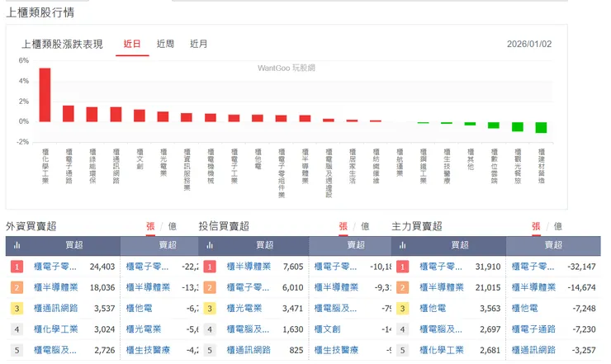This screenshot has height=364, width=611.
Task: Select 億 unit in 投信買賣超 panel
Action: coord(365,226)
